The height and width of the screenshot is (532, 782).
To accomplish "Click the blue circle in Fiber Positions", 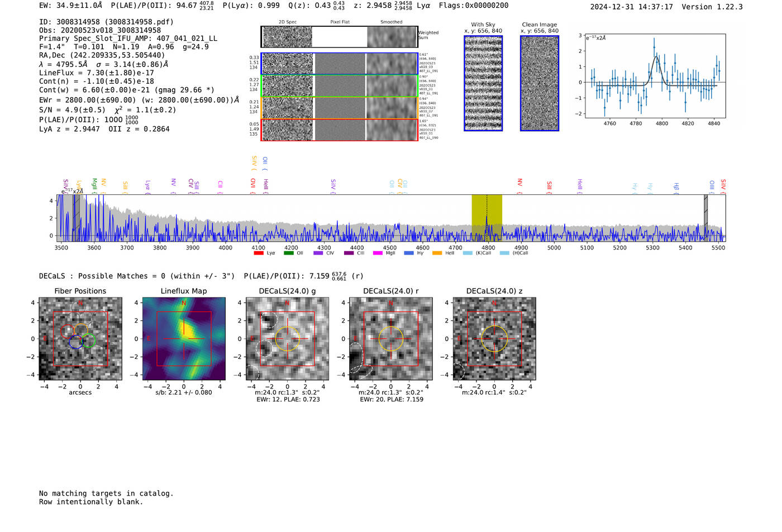I will 76,343.
